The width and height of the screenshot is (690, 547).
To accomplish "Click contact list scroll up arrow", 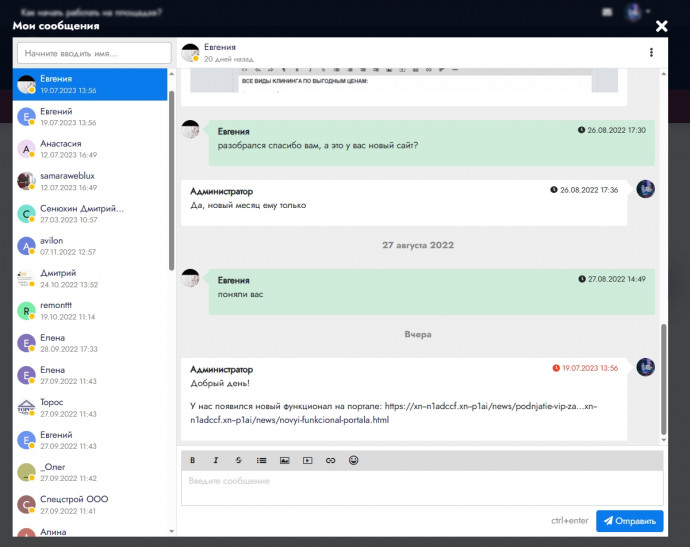I will pos(172,74).
